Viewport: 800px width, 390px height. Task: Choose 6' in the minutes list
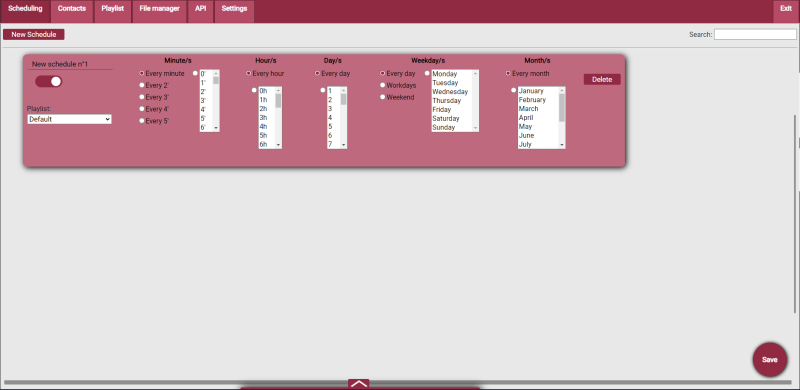click(206, 128)
